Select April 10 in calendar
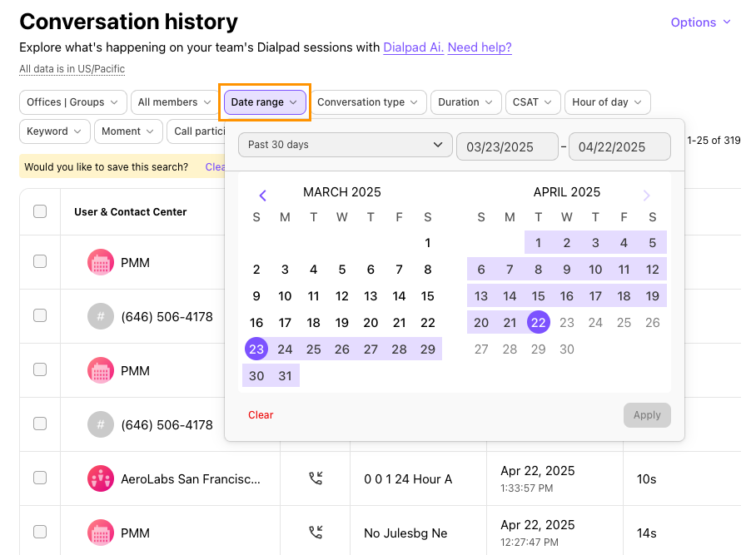 tap(595, 270)
